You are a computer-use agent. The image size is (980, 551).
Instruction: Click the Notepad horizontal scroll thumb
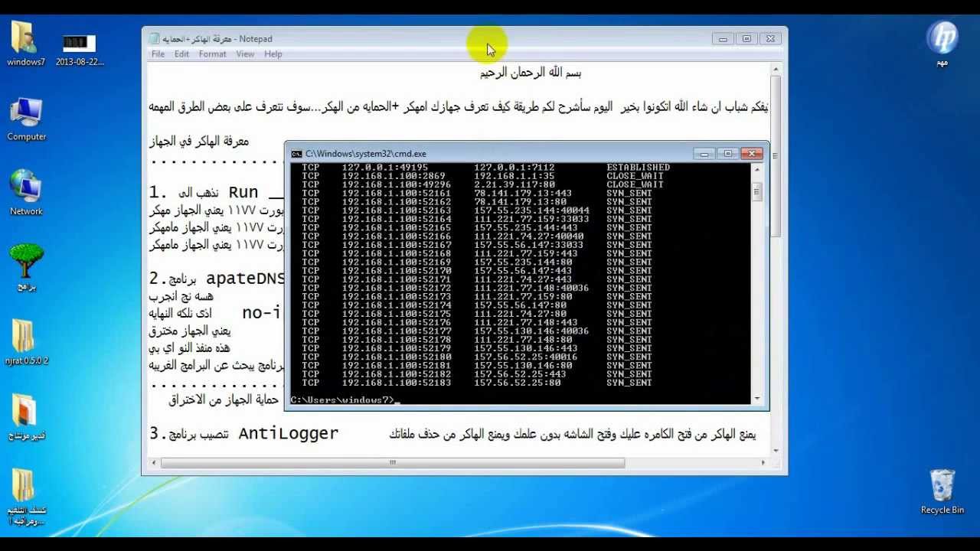click(x=393, y=462)
